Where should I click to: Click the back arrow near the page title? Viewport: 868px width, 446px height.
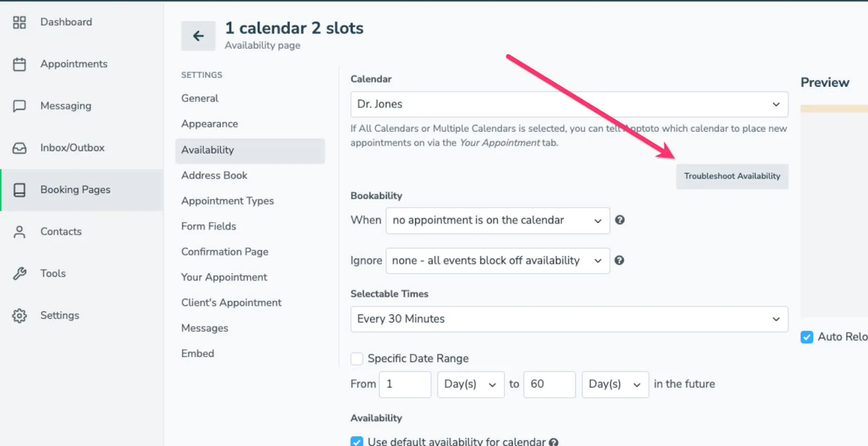[x=198, y=36]
